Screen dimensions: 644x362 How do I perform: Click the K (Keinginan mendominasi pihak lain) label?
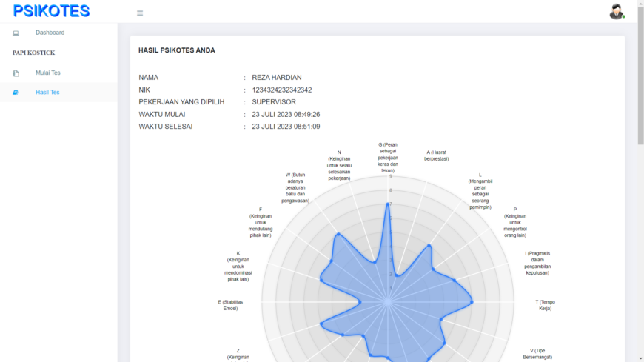(238, 267)
